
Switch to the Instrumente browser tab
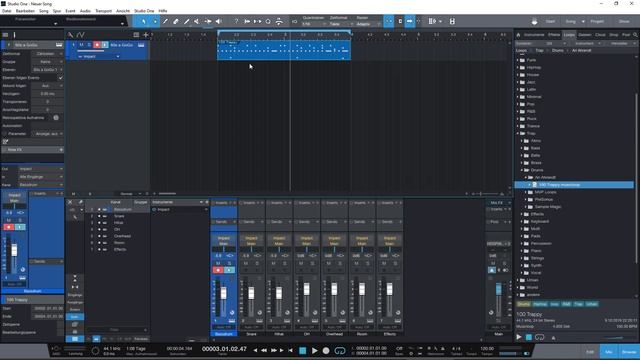tap(534, 35)
